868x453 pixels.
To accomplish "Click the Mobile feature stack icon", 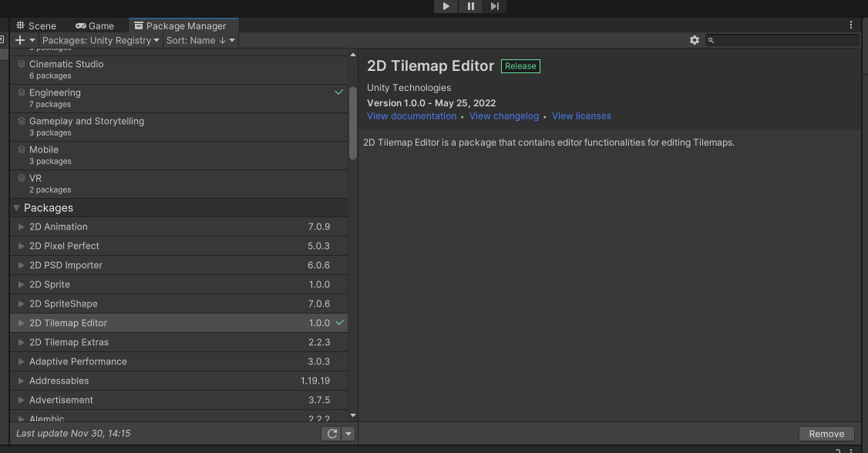I will 22,149.
